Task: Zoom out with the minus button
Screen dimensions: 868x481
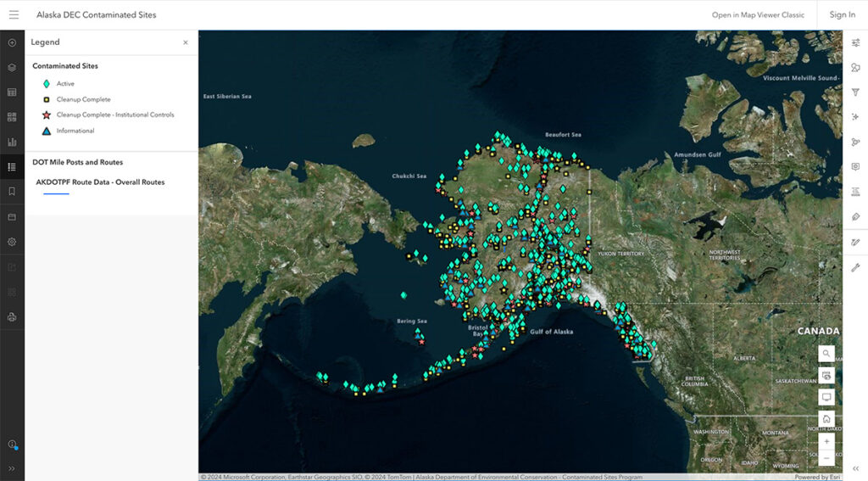Action: click(x=826, y=458)
